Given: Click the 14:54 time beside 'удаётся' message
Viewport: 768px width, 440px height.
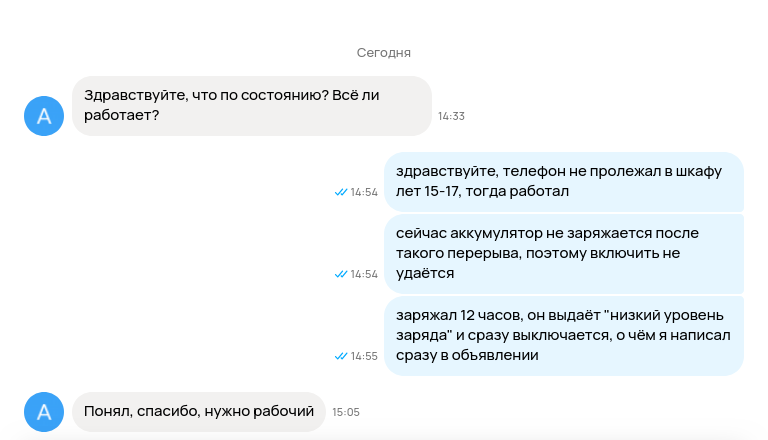Looking at the screenshot, I should pyautogui.click(x=364, y=274).
